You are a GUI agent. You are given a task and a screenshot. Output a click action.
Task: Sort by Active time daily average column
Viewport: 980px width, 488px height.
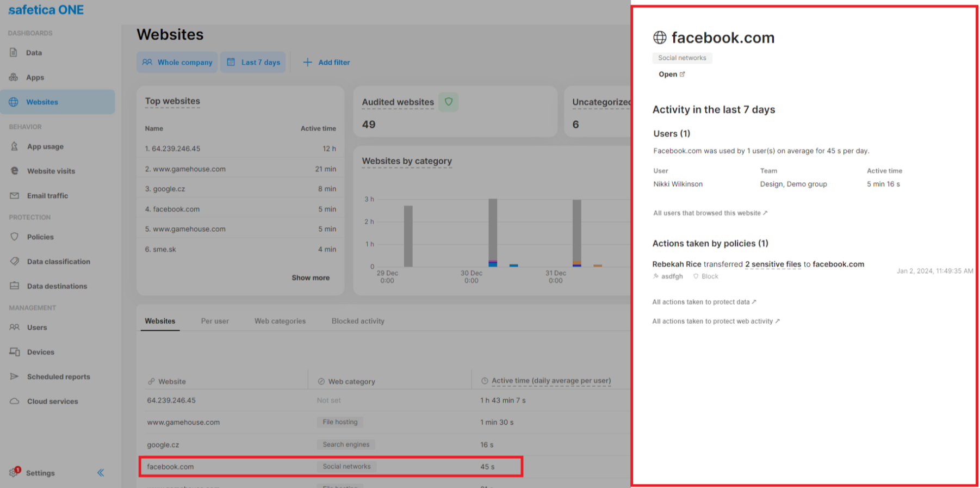pyautogui.click(x=551, y=381)
